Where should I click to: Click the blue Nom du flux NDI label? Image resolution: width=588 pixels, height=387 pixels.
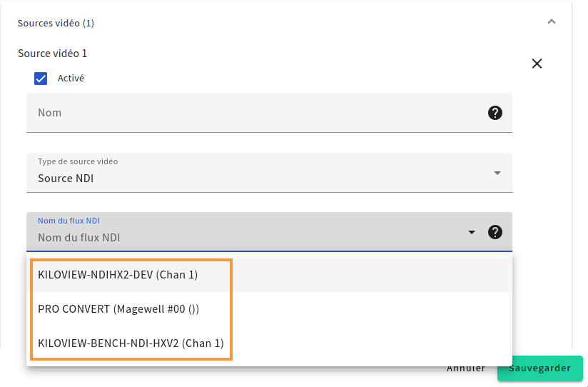pyautogui.click(x=69, y=221)
